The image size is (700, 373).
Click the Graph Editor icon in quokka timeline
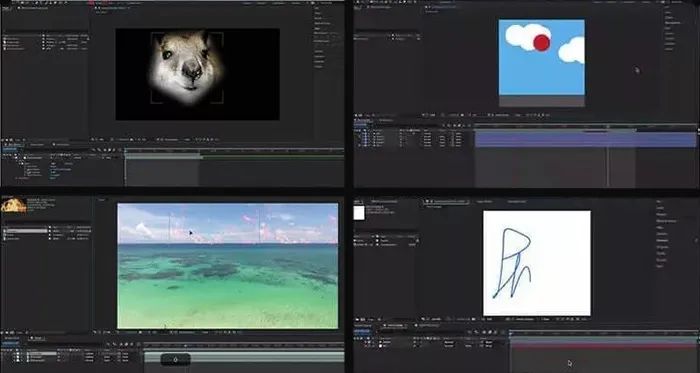(119, 150)
